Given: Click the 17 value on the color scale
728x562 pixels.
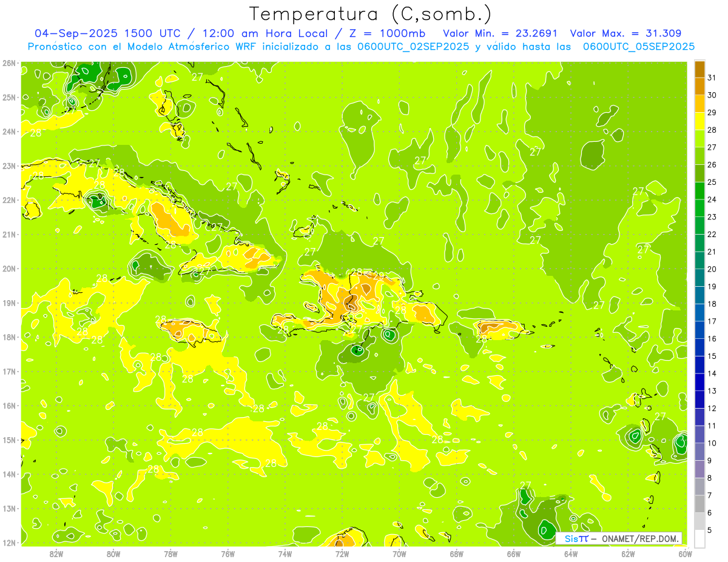Looking at the screenshot, I should point(712,321).
